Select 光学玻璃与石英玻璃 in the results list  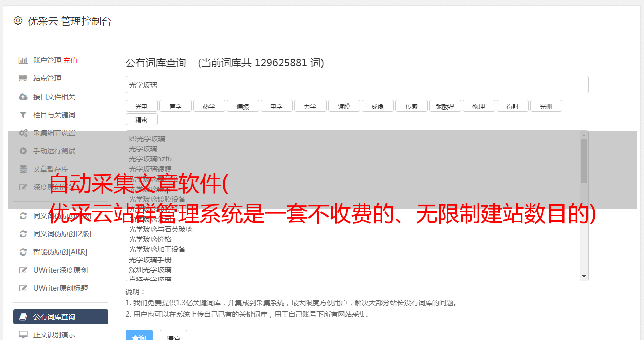160,229
